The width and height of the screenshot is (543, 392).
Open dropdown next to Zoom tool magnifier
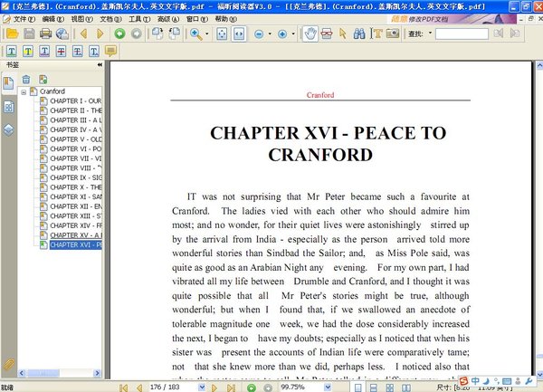[207, 33]
